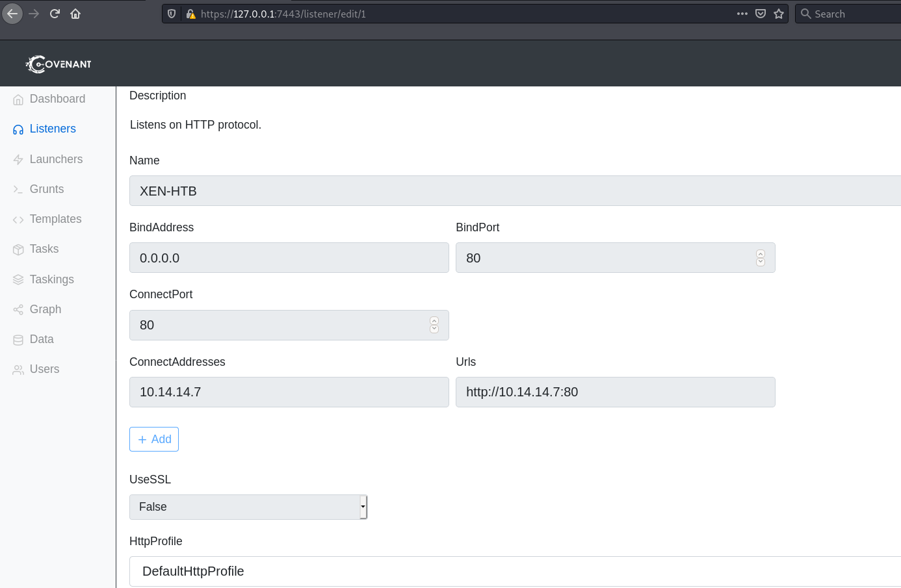Increment the BindPort value
The width and height of the screenshot is (901, 588).
tap(761, 254)
